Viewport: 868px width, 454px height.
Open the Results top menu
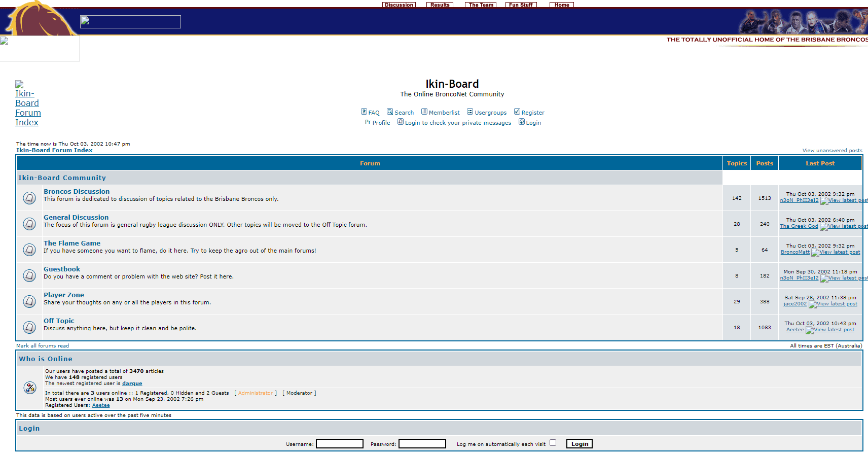click(440, 5)
